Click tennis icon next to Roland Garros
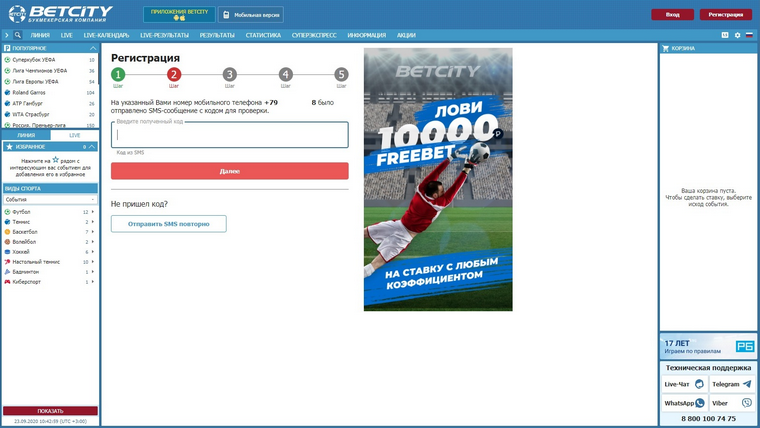Viewport: 760px width, 428px height. [x=7, y=92]
